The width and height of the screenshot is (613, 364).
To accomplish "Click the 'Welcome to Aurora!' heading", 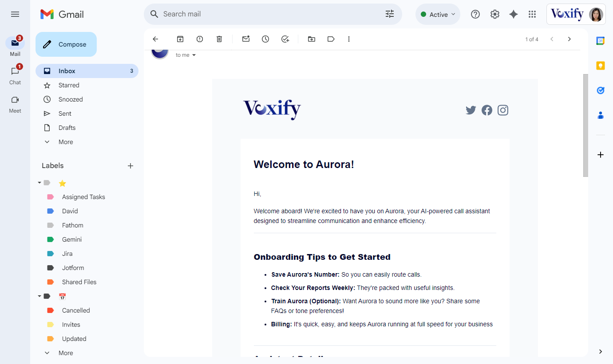I will coord(304,164).
